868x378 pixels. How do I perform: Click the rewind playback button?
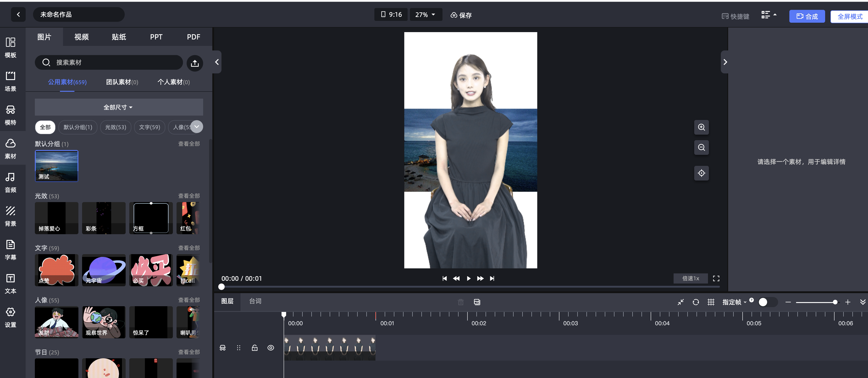coord(456,278)
